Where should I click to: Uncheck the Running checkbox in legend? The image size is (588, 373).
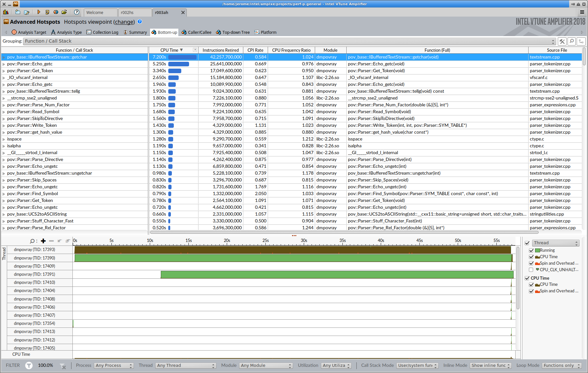coord(531,250)
